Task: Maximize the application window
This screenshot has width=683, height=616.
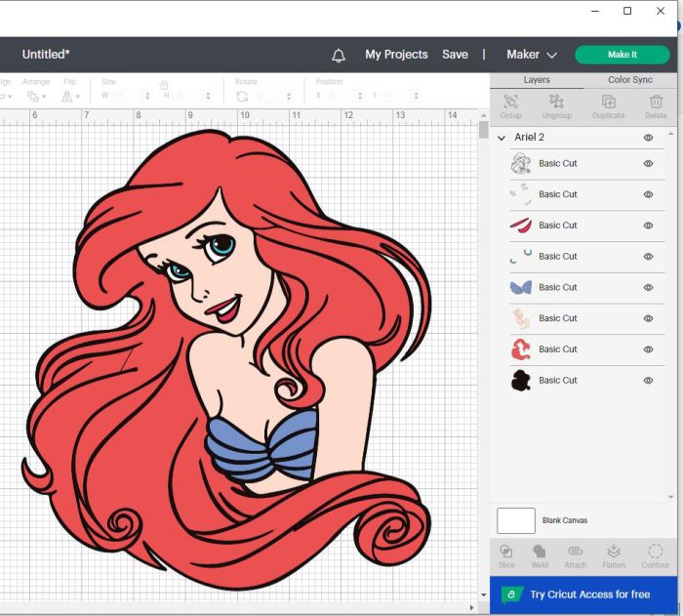Action: pyautogui.click(x=627, y=11)
